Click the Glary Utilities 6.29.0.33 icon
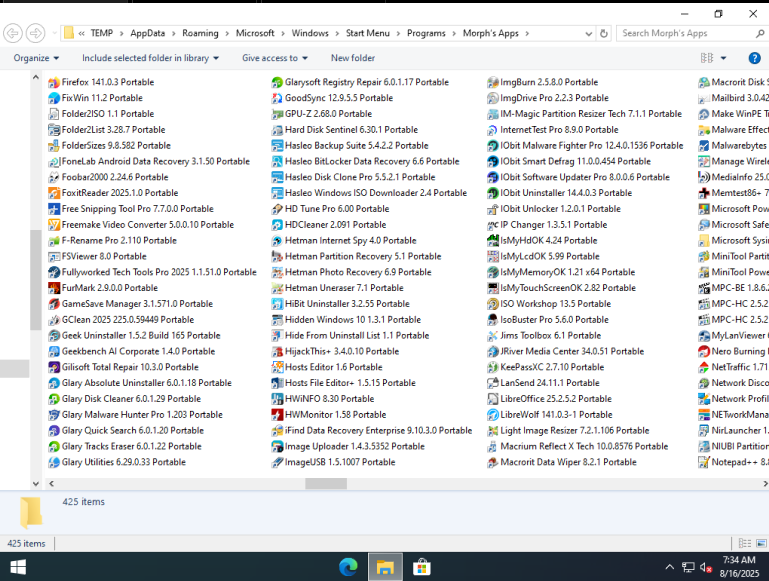769x581 pixels. click(x=54, y=462)
